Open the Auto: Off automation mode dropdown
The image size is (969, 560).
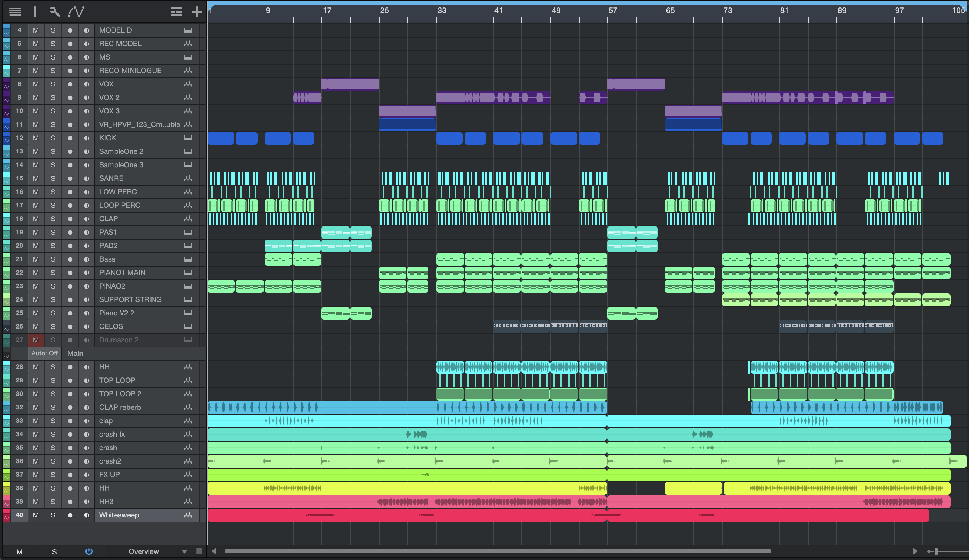pyautogui.click(x=45, y=353)
